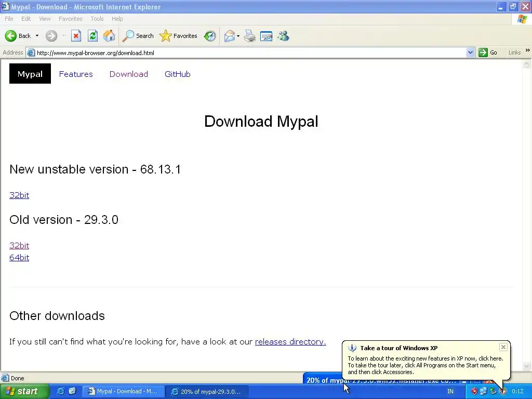Close the Windows XP tour balloon
Image resolution: width=532 pixels, height=399 pixels.
pyautogui.click(x=503, y=347)
